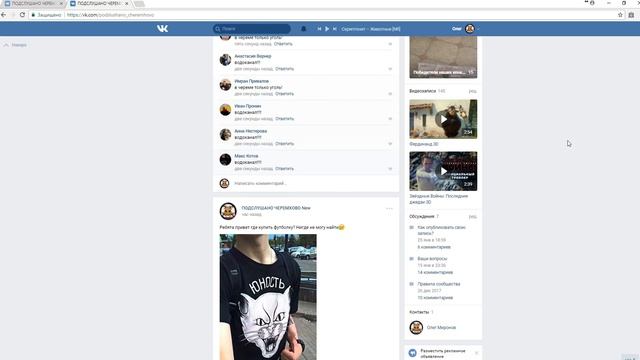
Task: Open discussion Как опубликовать свою запись?
Action: (x=441, y=230)
